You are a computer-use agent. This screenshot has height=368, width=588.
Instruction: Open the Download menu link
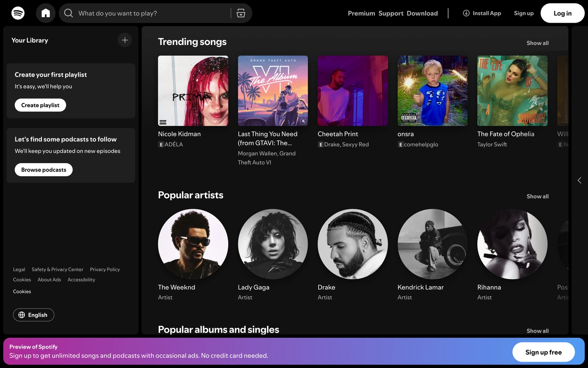[x=422, y=13]
